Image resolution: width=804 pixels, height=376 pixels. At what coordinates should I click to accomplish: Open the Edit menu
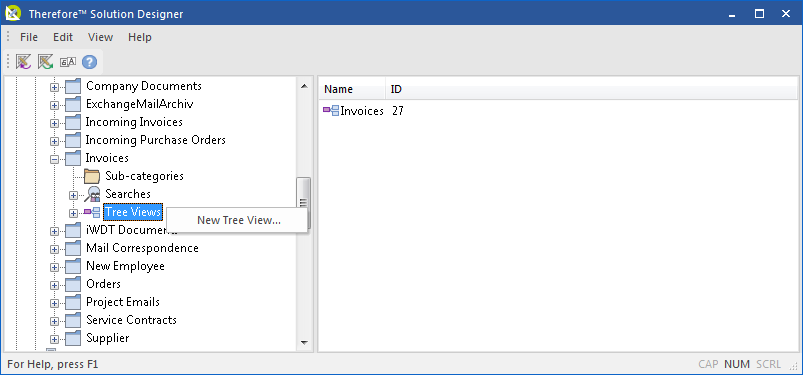coord(63,37)
